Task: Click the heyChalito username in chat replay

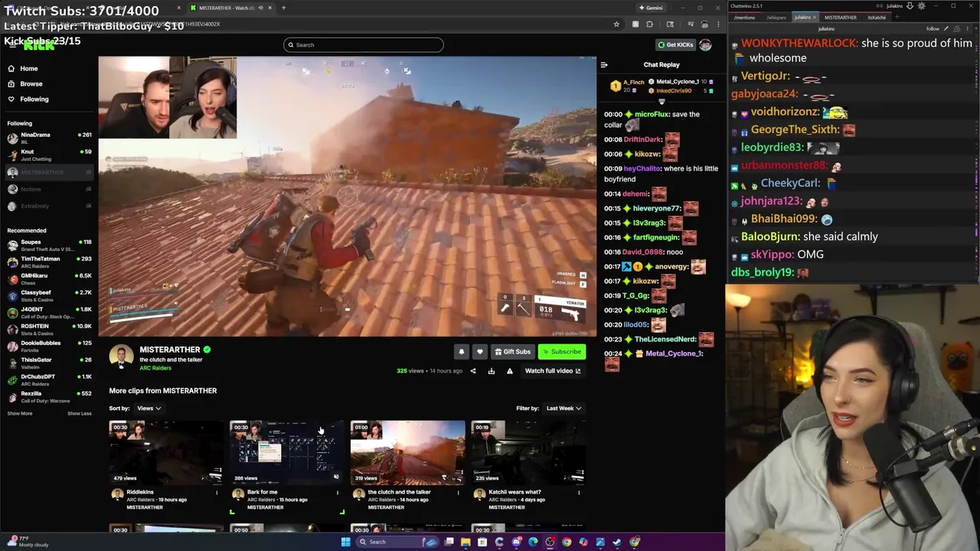Action: click(x=642, y=168)
